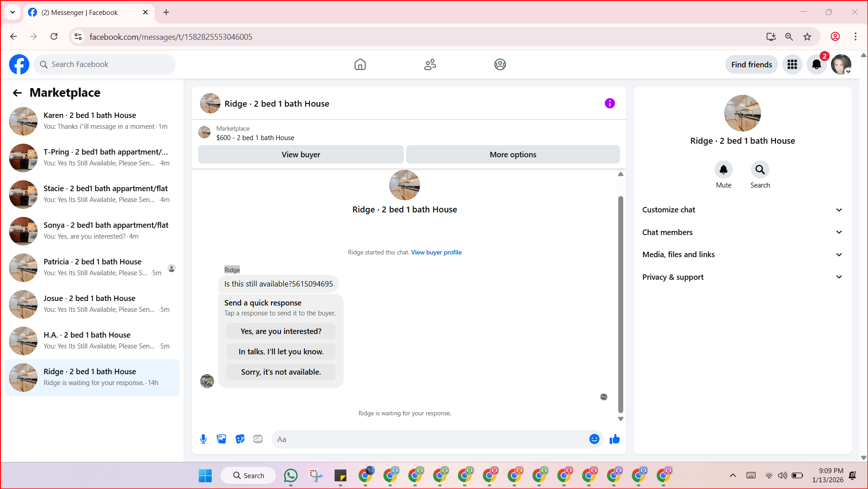The image size is (868, 489).
Task: Click the View buyer button
Action: (x=301, y=155)
